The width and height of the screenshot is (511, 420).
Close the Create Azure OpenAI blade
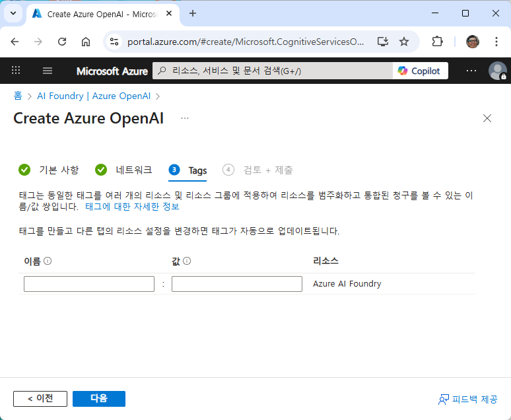tap(487, 118)
